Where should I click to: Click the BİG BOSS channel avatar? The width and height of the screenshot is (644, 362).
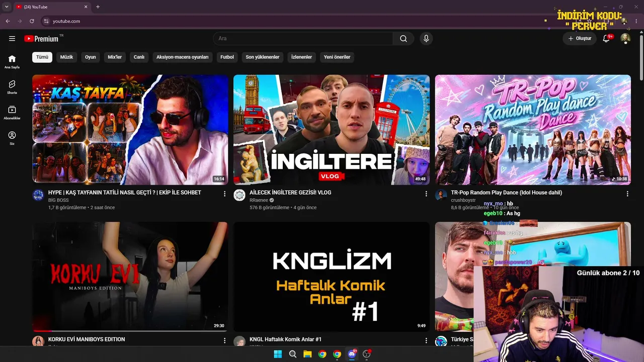coord(38,195)
